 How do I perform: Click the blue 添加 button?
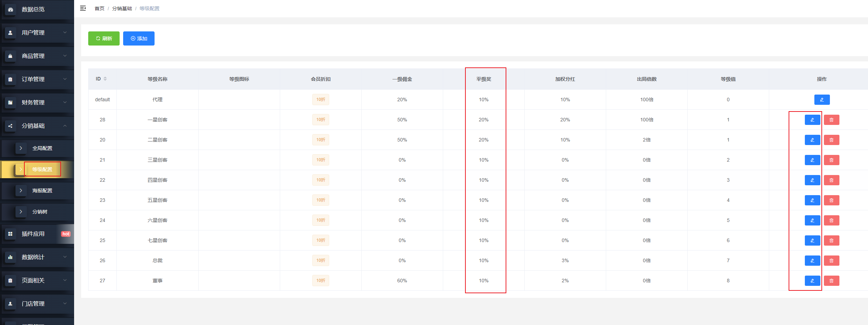(x=139, y=38)
